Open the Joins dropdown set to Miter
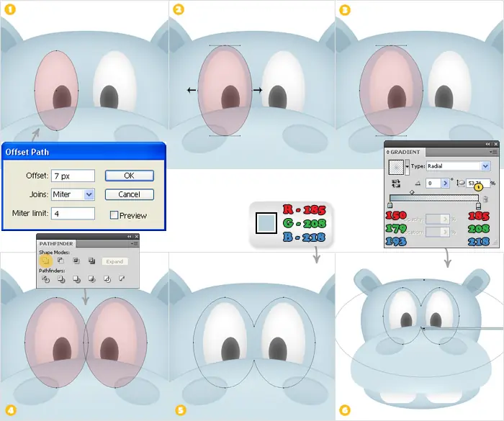This screenshot has width=504, height=421. tap(89, 194)
